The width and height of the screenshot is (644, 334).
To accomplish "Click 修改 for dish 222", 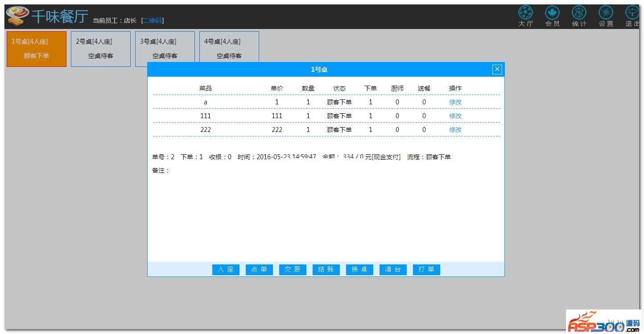I will (x=455, y=130).
